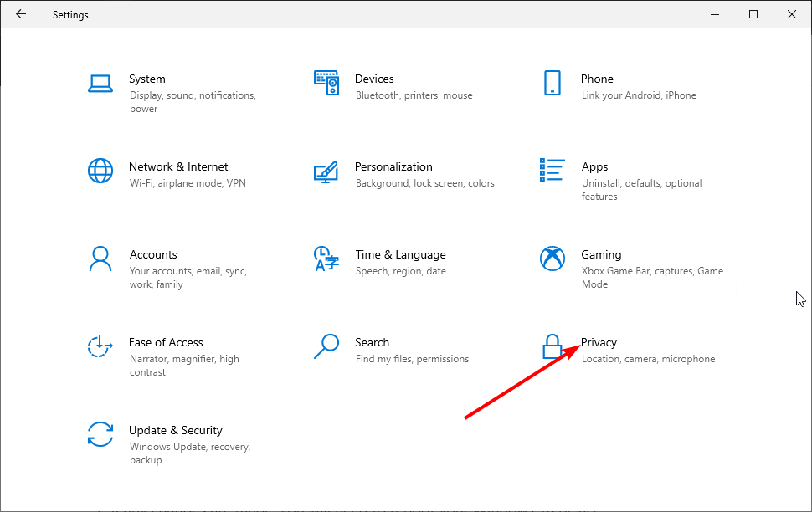Image resolution: width=812 pixels, height=512 pixels.
Task: Go back using the back arrow
Action: click(x=21, y=14)
